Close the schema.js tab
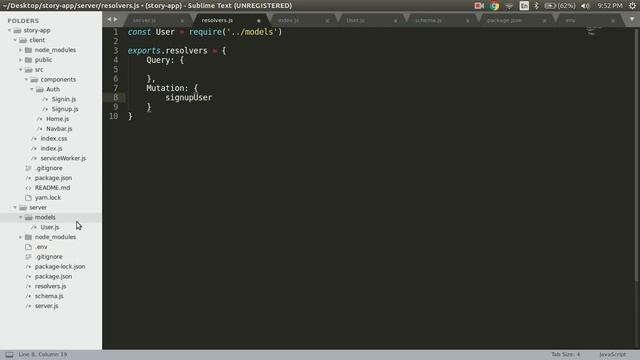 point(467,20)
